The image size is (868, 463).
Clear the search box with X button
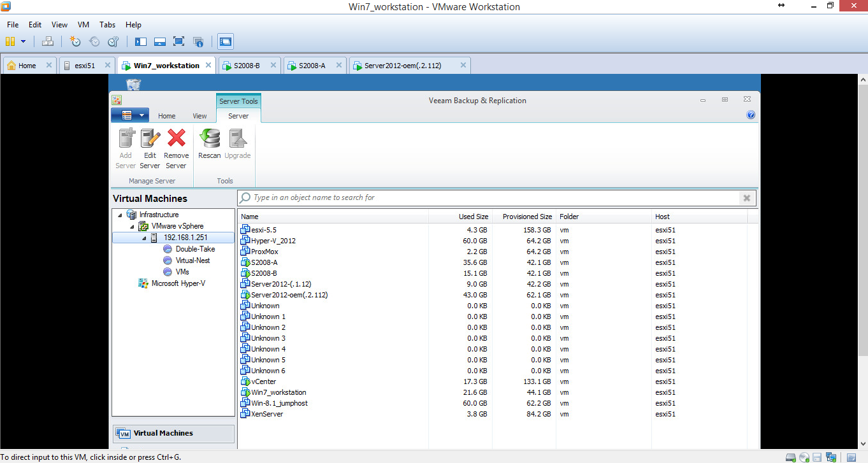tap(747, 198)
